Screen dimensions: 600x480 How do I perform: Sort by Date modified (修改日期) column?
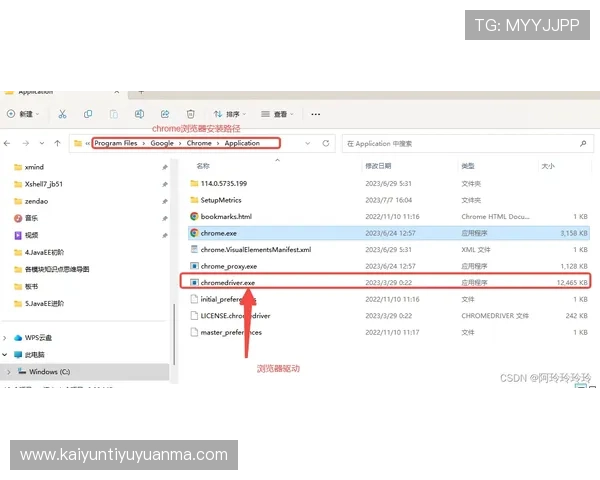(x=378, y=166)
